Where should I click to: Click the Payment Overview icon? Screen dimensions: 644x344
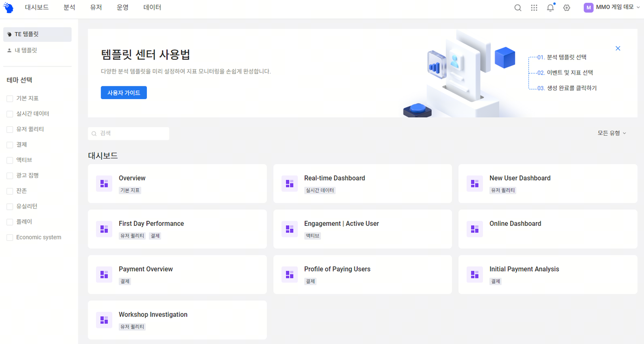[104, 275]
